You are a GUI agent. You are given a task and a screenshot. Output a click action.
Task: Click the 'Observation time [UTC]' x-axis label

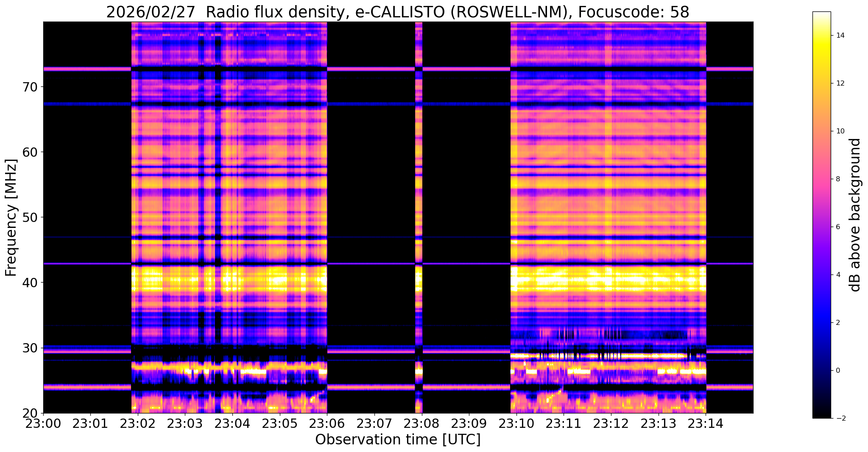point(398,440)
